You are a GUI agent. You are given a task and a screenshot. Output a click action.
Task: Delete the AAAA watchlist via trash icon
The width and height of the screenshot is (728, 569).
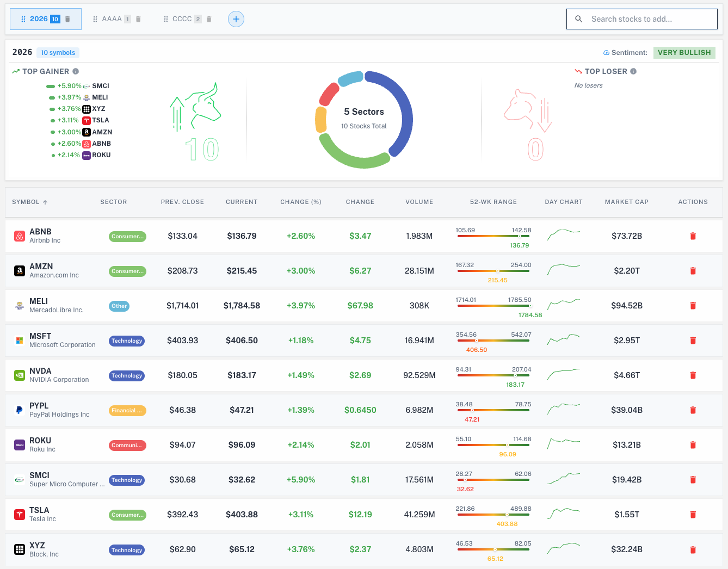138,19
